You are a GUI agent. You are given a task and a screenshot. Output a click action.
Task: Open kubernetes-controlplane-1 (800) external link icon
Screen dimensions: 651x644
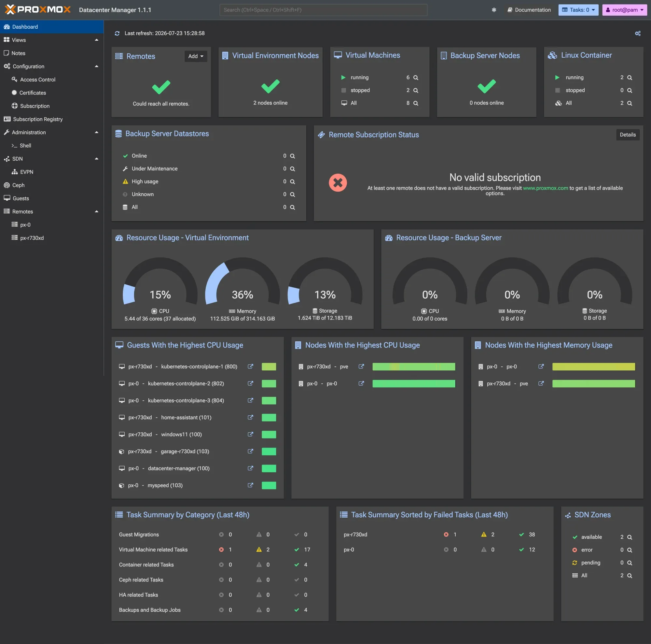[250, 366]
